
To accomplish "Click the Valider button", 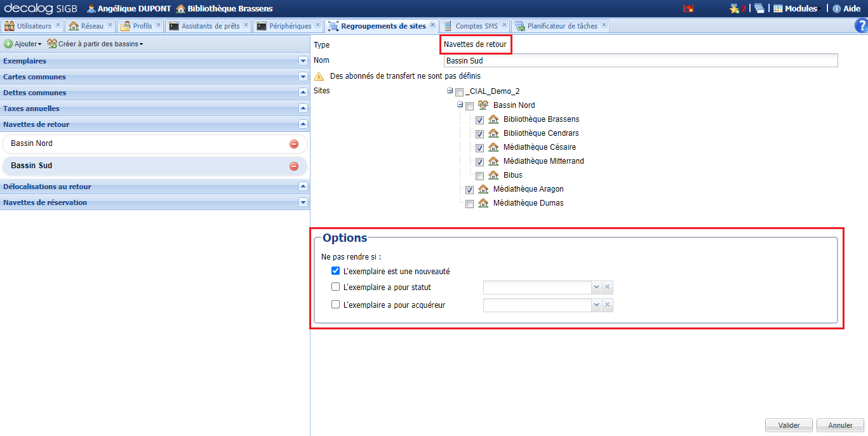I will click(x=789, y=425).
